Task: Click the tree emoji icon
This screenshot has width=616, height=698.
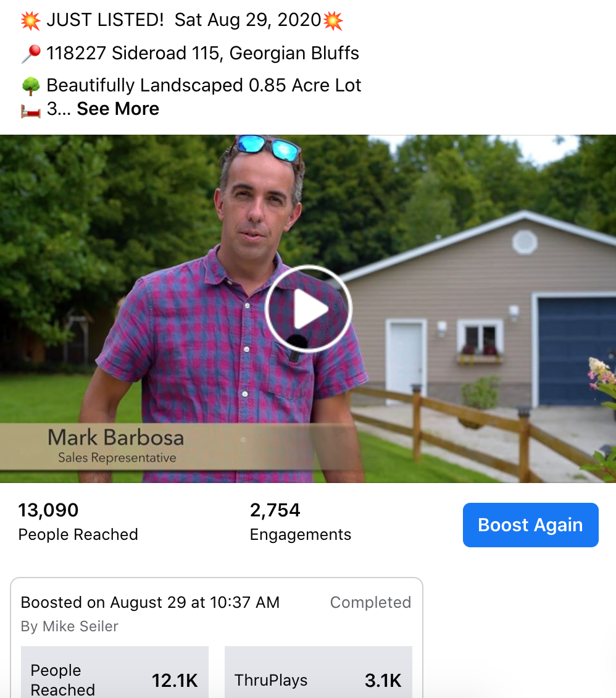Action: tap(31, 86)
